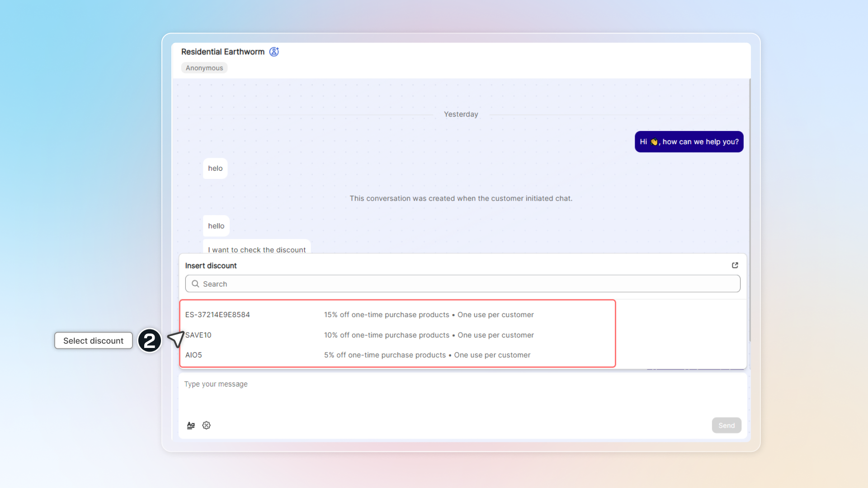Click the discount percent badge icon

tap(207, 425)
